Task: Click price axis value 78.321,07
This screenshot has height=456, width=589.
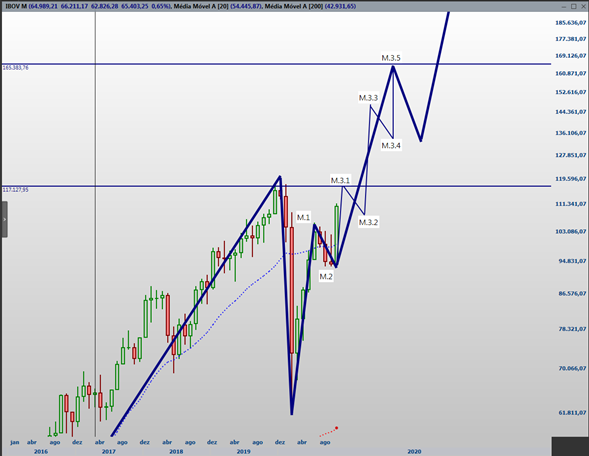Action: 572,329
